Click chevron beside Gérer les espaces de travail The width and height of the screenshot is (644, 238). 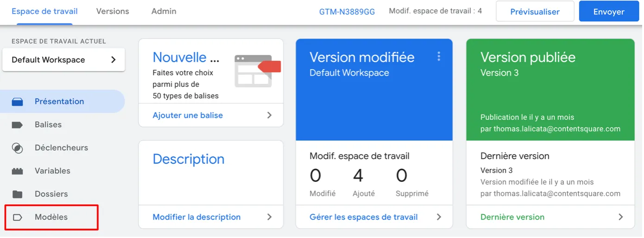pos(439,217)
